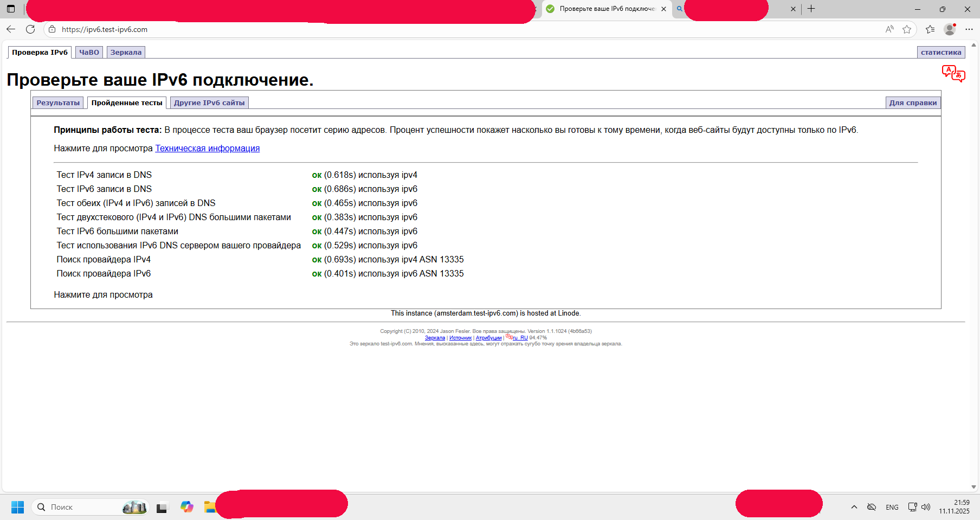Image resolution: width=980 pixels, height=520 pixels.
Task: Add page to favorites with the star icon
Action: [907, 29]
